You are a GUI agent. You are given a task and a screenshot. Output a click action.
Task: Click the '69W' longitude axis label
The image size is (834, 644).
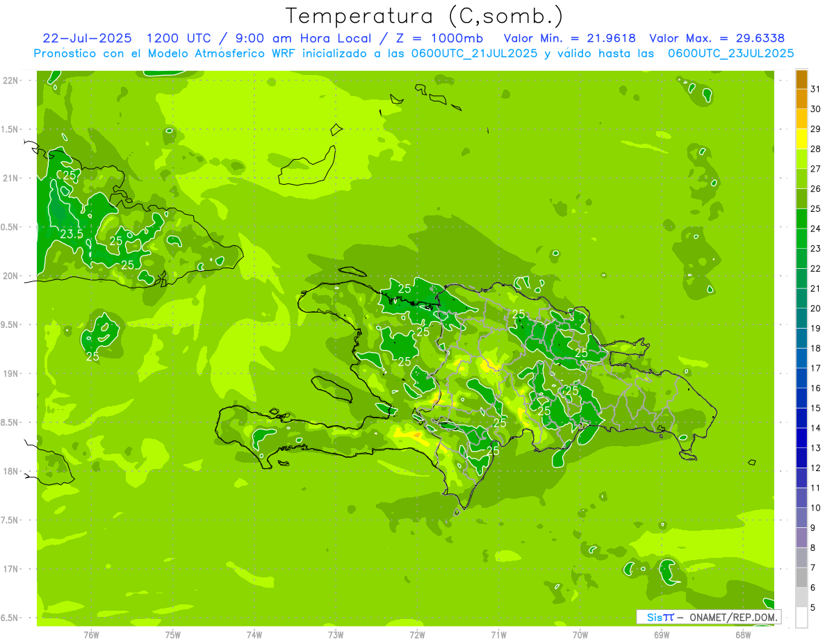point(662,634)
